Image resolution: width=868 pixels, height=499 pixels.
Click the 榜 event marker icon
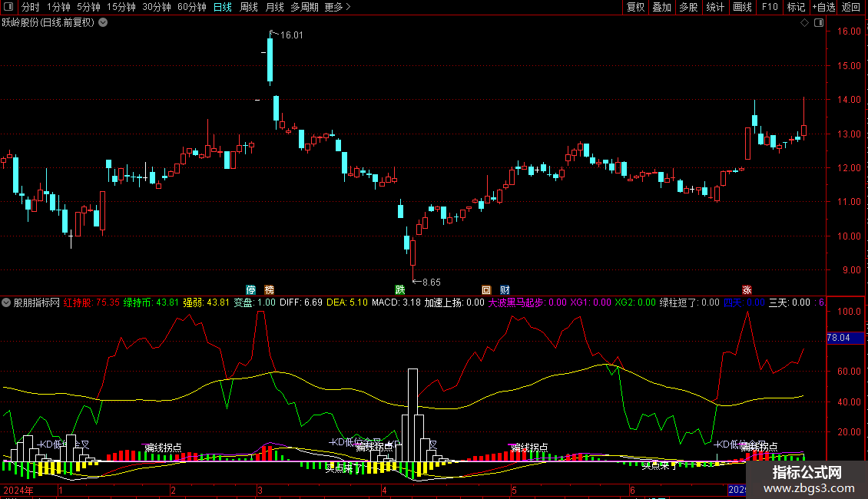[269, 290]
